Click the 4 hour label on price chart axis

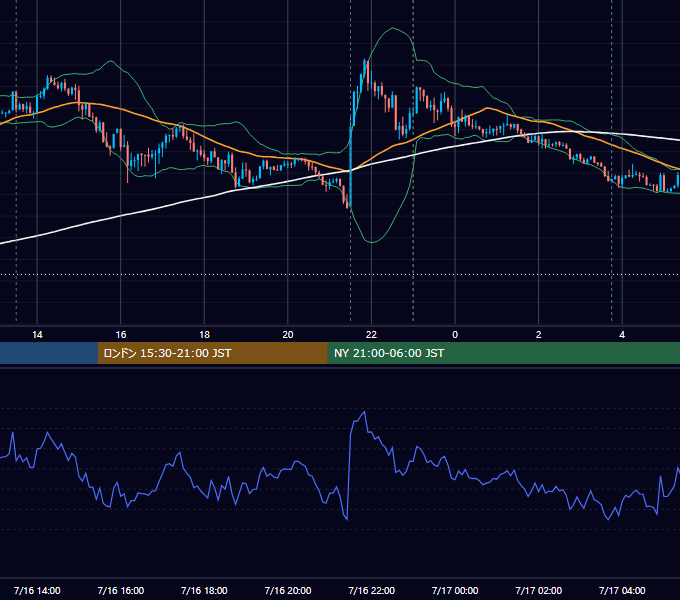[622, 335]
